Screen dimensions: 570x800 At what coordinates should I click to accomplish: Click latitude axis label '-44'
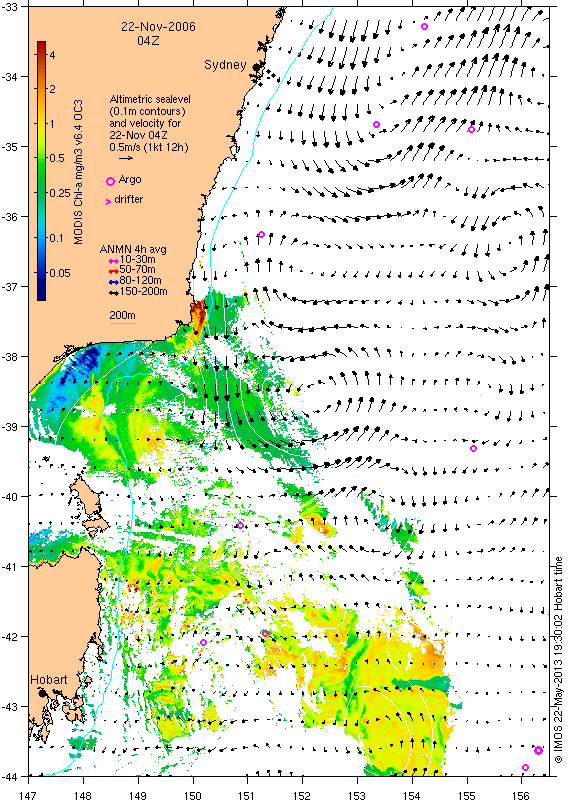tap(10, 776)
